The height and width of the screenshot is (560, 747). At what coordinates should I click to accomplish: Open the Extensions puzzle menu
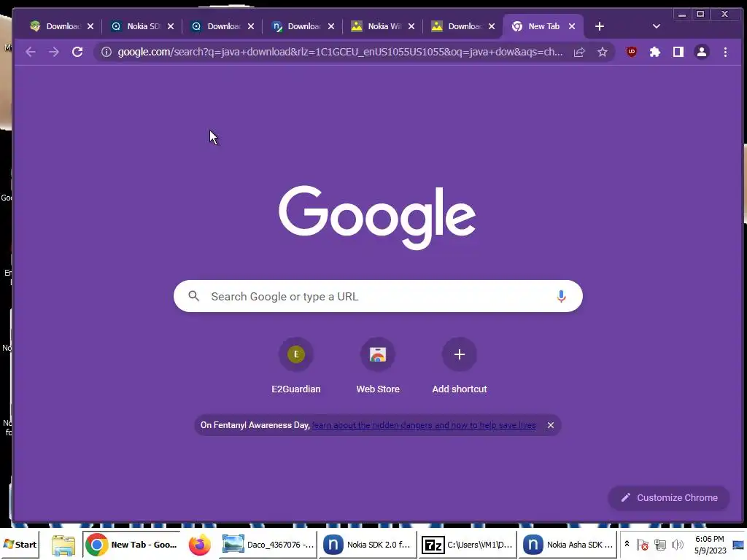click(655, 52)
